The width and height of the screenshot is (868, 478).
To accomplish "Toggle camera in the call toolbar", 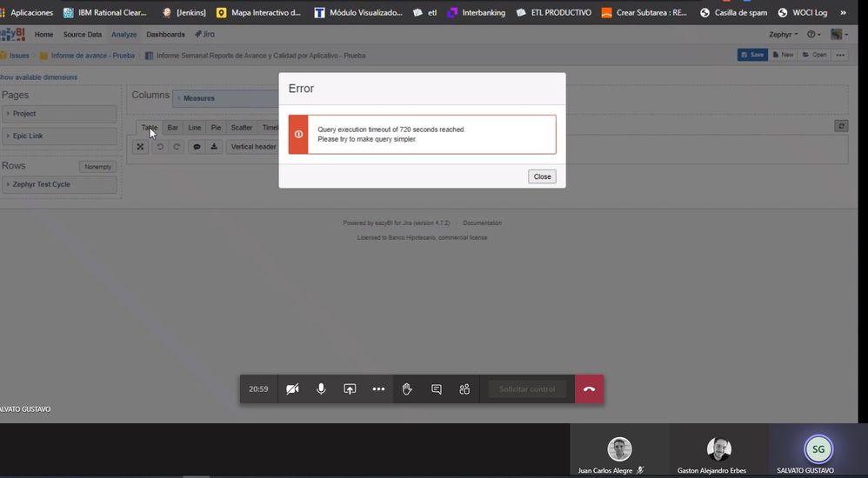I will [292, 389].
